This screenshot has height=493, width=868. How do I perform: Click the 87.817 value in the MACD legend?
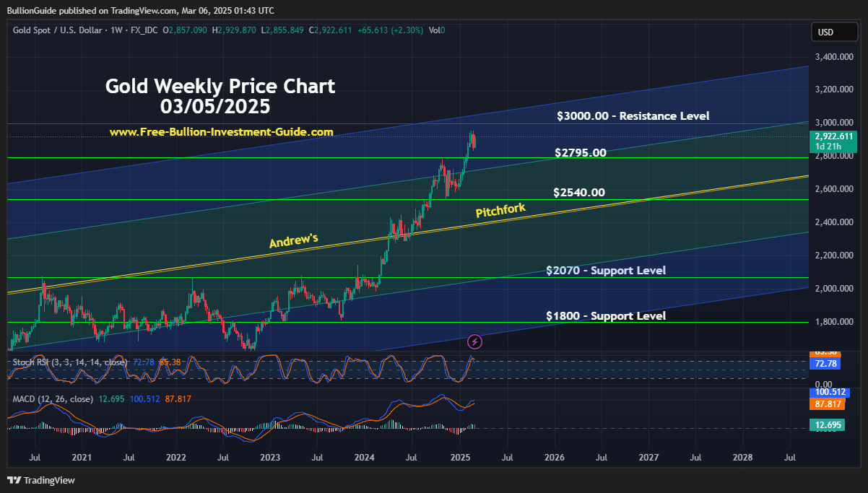point(178,398)
